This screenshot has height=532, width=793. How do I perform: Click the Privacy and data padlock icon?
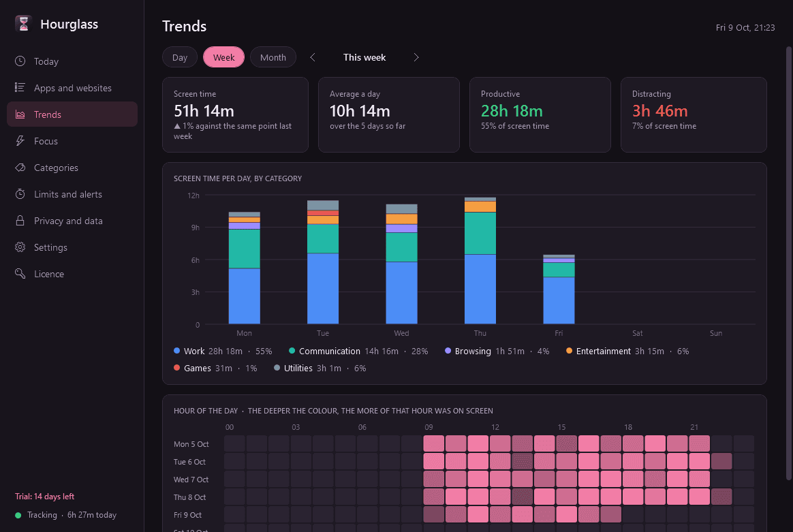20,221
